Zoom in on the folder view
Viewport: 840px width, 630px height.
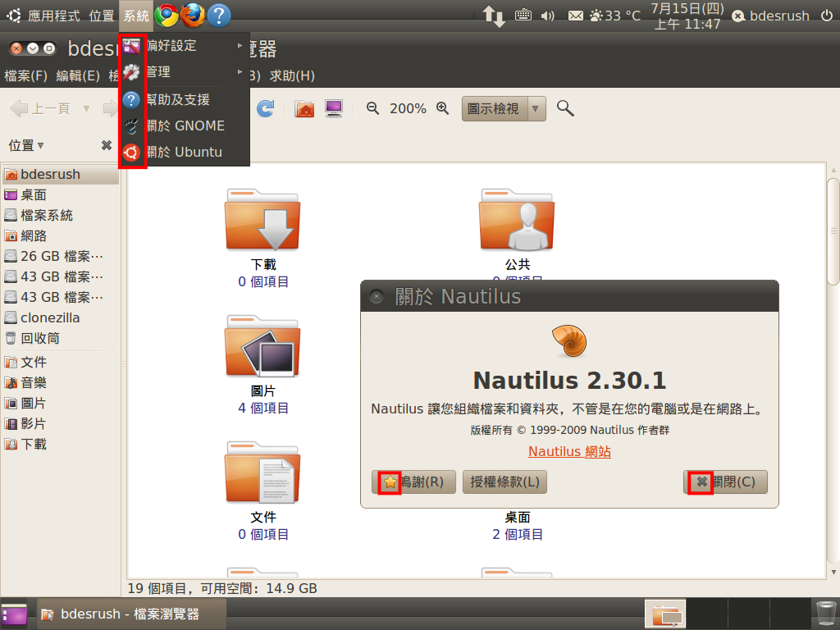click(x=442, y=109)
